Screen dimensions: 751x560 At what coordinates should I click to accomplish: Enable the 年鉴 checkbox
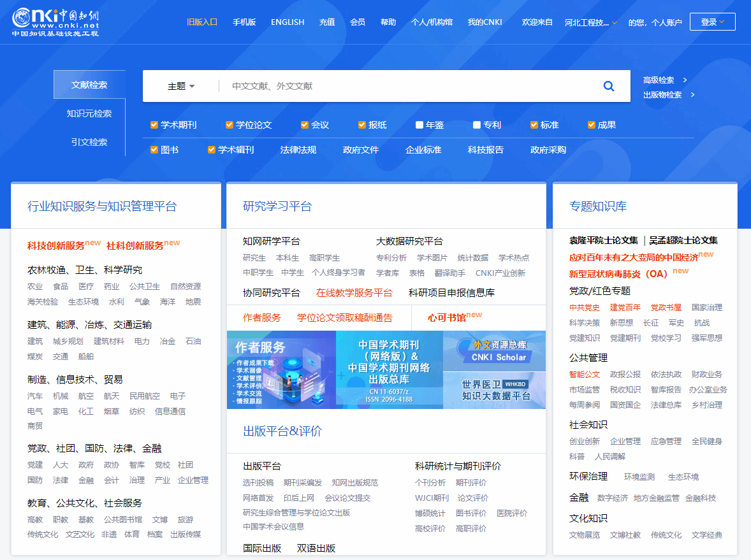pyautogui.click(x=419, y=125)
